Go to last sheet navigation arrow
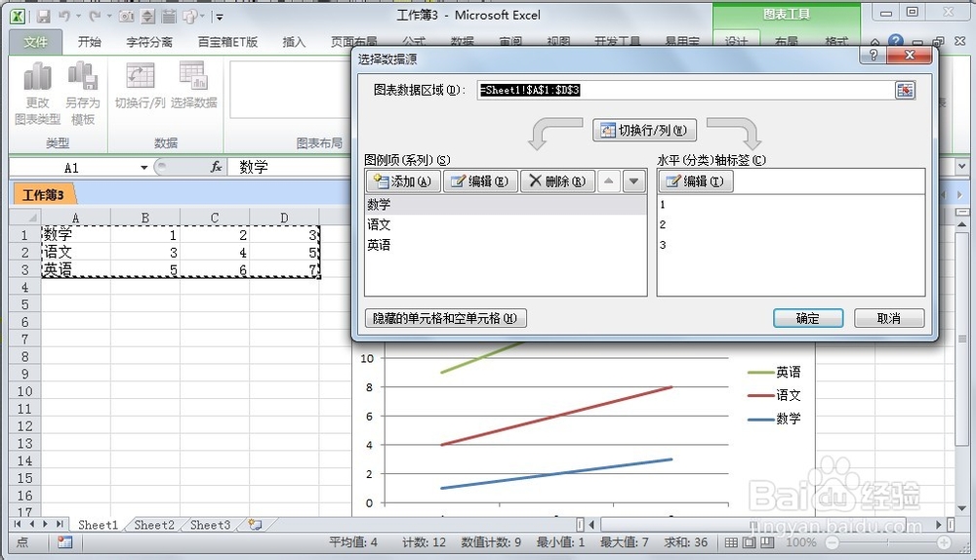The width and height of the screenshot is (976, 560). (x=60, y=525)
